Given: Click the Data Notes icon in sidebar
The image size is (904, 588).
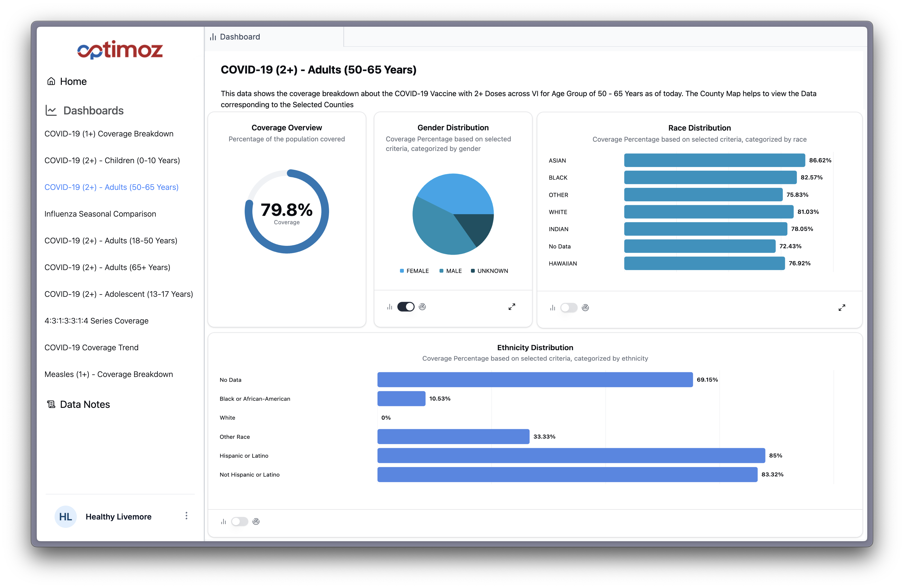Looking at the screenshot, I should 51,404.
